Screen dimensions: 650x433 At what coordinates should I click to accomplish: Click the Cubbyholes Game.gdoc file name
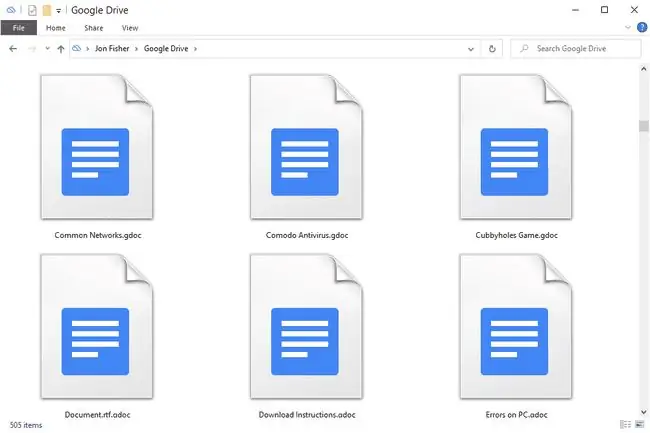(517, 235)
